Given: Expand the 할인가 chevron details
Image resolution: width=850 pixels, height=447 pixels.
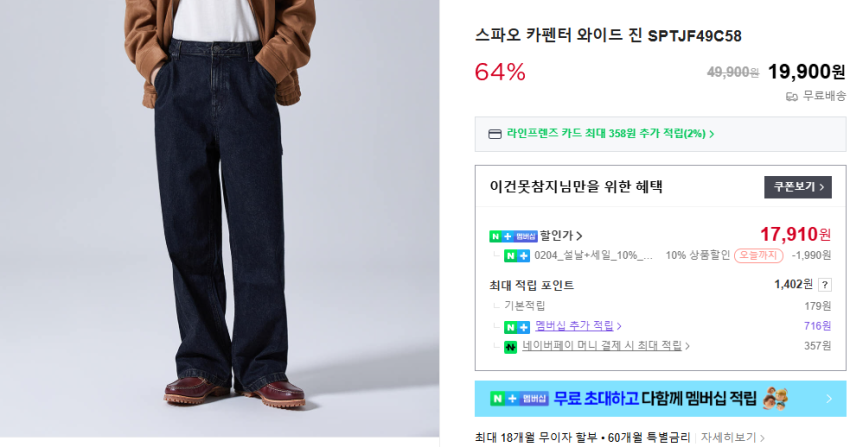Looking at the screenshot, I should tap(579, 236).
